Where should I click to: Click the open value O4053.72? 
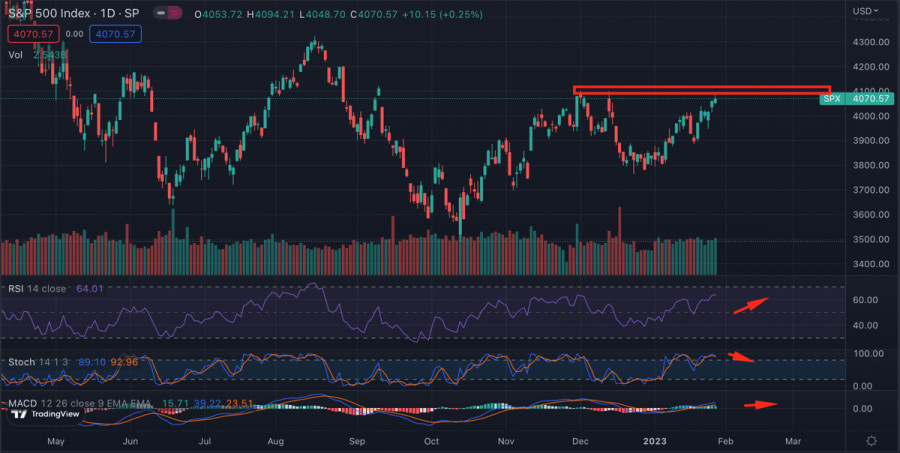(x=219, y=14)
